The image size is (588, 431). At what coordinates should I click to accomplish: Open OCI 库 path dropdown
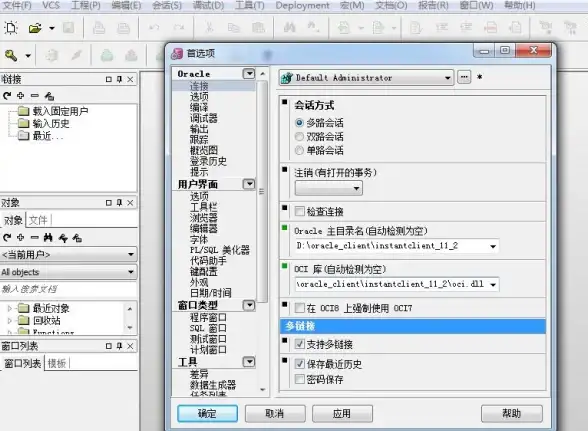point(493,285)
